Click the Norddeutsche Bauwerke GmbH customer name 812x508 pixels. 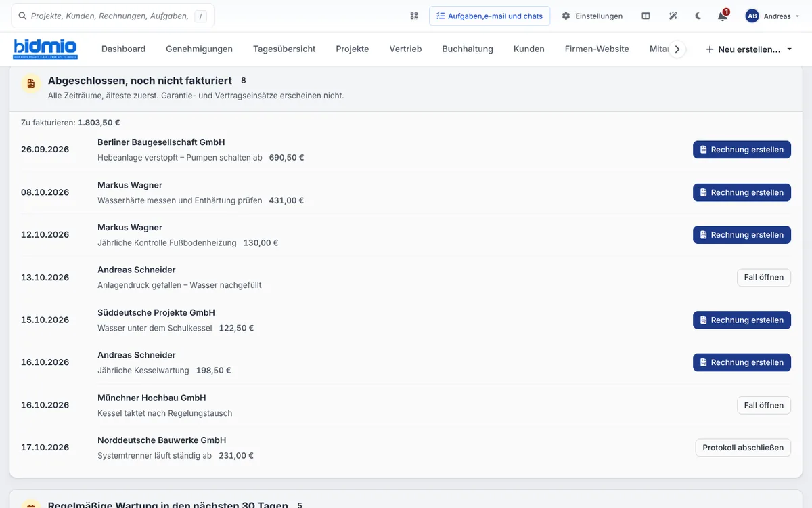162,440
